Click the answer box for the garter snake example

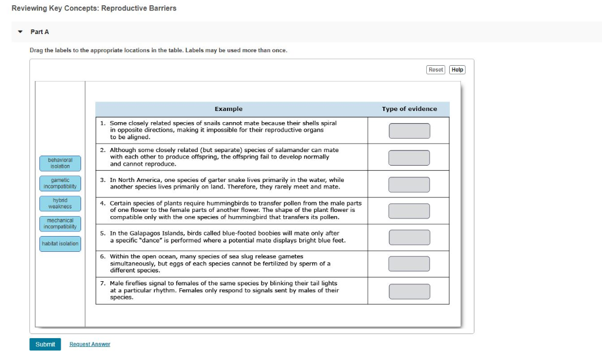pos(409,183)
